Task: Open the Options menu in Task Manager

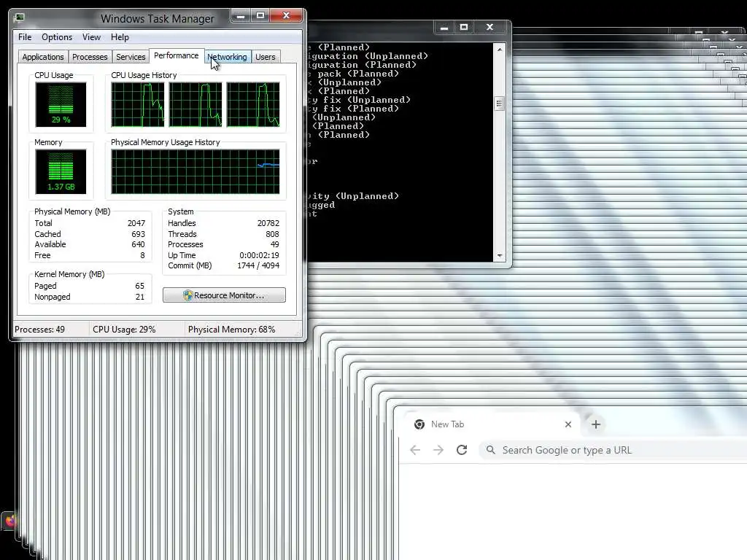Action: [57, 37]
